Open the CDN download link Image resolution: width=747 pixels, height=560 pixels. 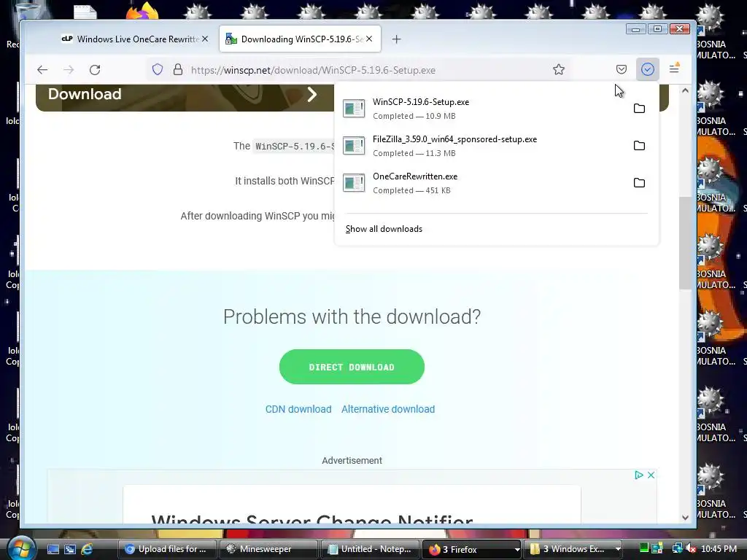(x=298, y=409)
